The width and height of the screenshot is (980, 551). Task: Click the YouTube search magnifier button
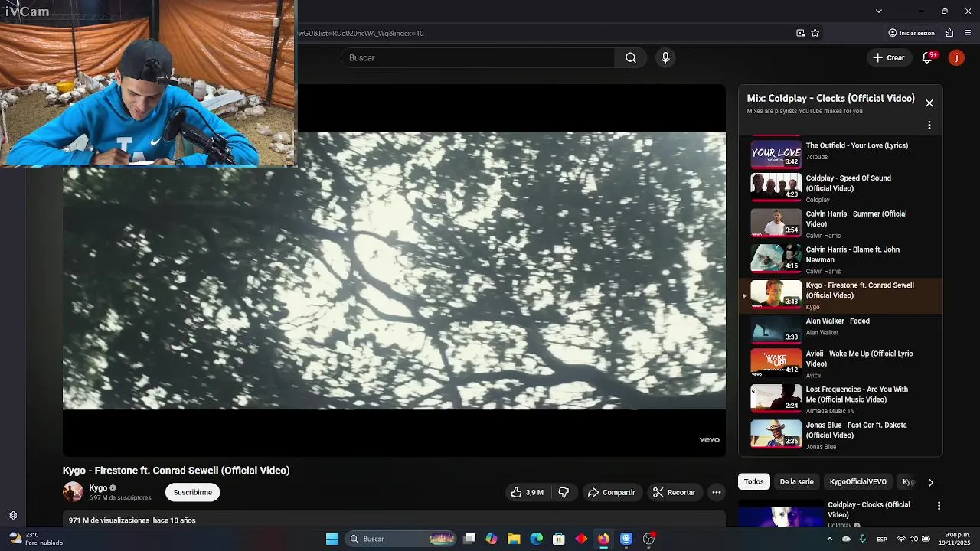click(x=631, y=58)
